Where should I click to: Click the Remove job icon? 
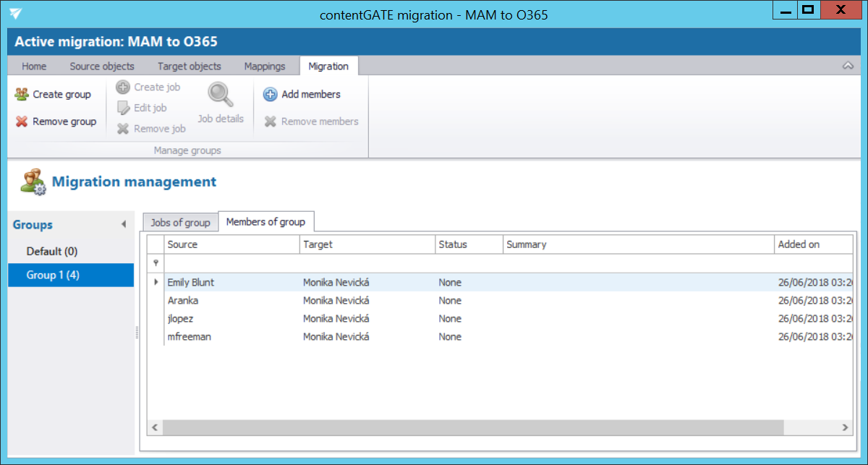123,129
